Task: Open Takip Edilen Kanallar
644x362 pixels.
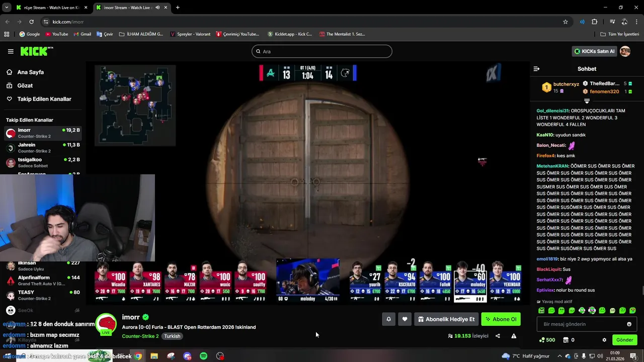Action: click(39, 99)
